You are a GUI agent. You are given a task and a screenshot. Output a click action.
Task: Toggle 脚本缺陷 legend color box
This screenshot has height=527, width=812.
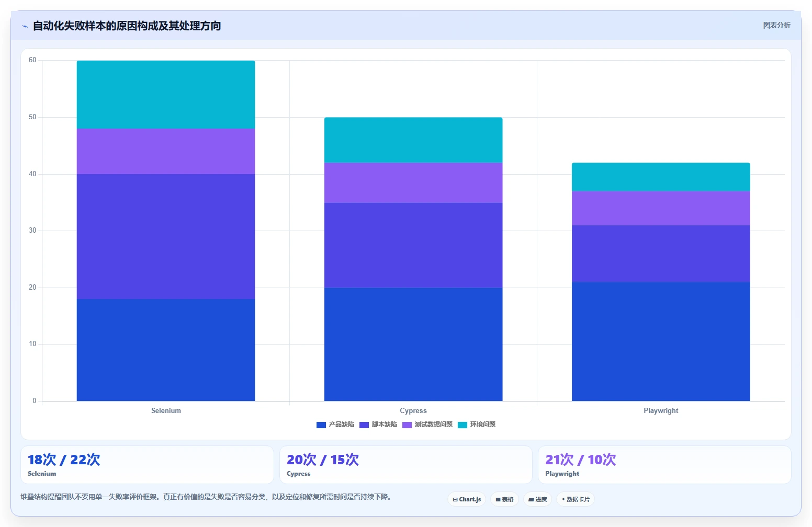(x=364, y=425)
